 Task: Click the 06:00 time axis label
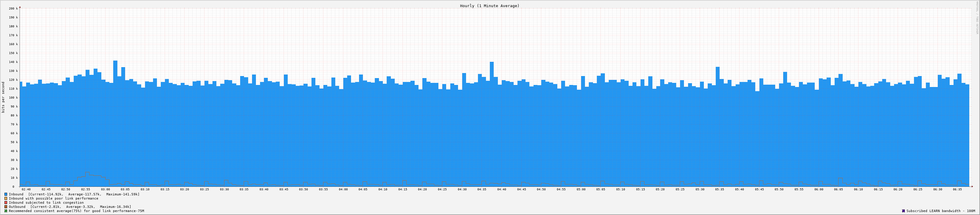tap(819, 189)
